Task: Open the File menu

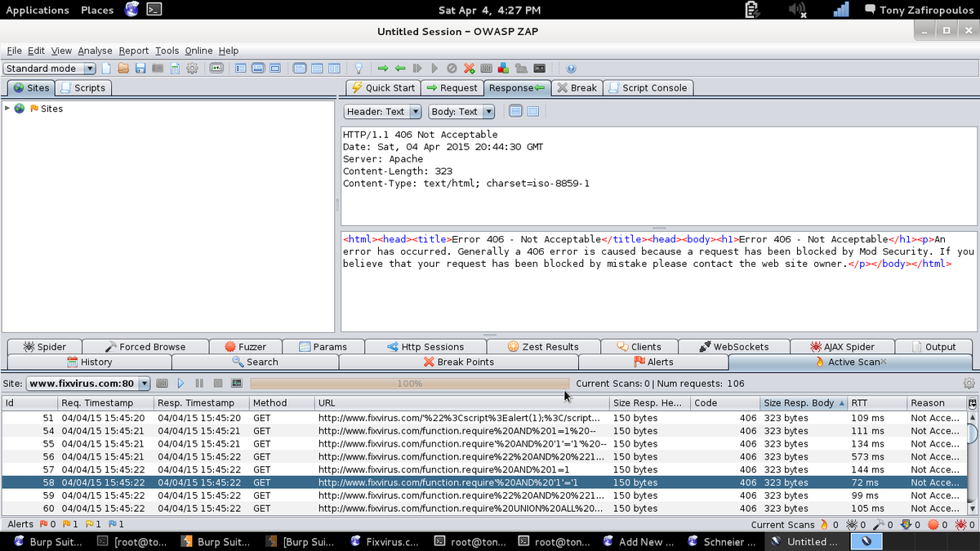Action: [14, 51]
